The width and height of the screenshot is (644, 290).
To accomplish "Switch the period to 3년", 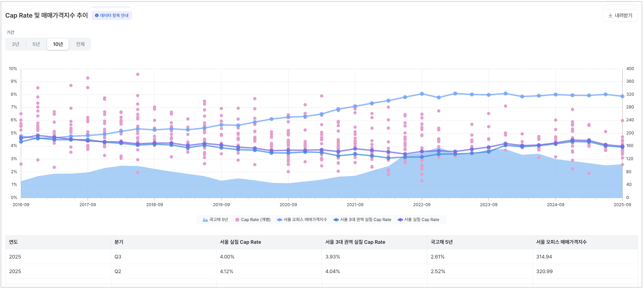I will coord(16,44).
